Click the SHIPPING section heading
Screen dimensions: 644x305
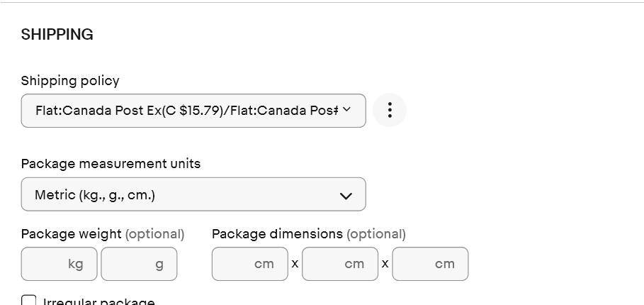coord(57,35)
